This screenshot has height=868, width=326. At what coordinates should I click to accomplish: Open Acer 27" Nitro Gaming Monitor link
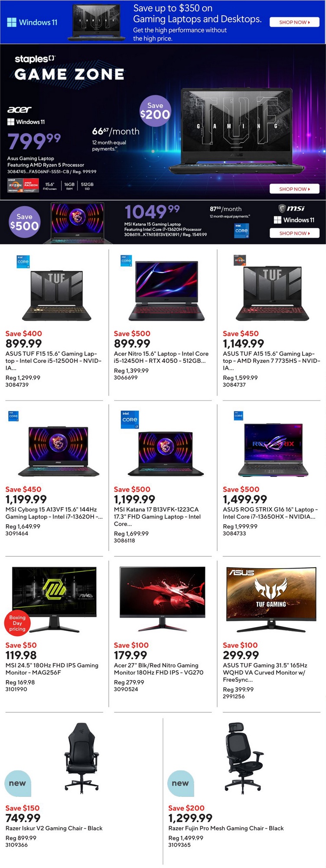pyautogui.click(x=159, y=669)
